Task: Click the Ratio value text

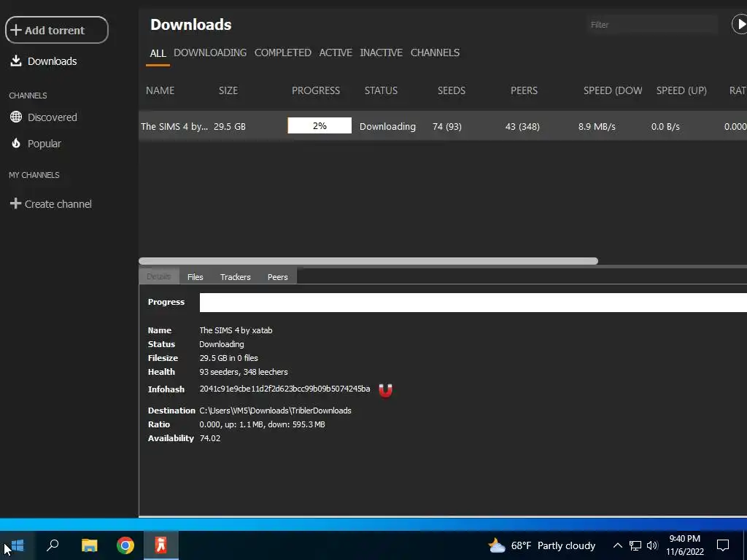Action: click(262, 424)
